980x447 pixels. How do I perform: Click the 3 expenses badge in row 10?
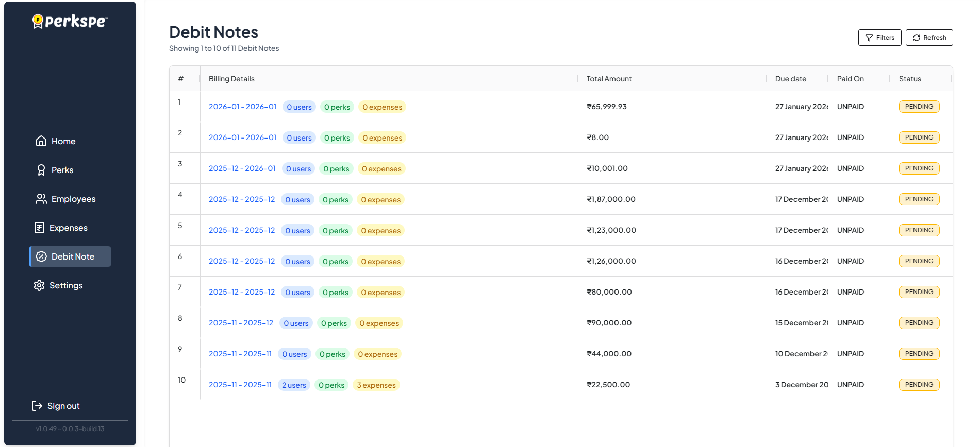point(376,385)
